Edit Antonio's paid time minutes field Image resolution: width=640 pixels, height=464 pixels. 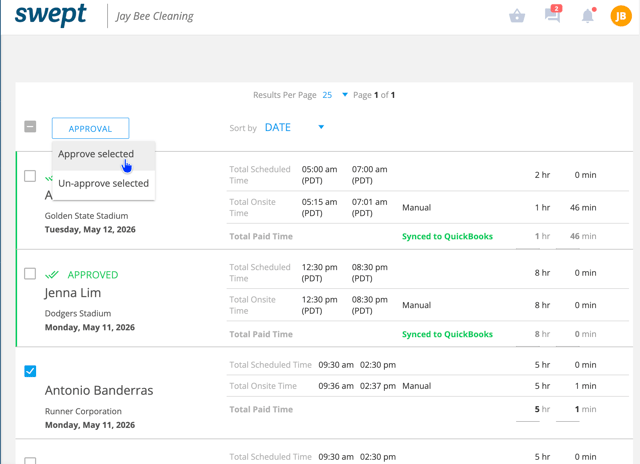coord(568,410)
